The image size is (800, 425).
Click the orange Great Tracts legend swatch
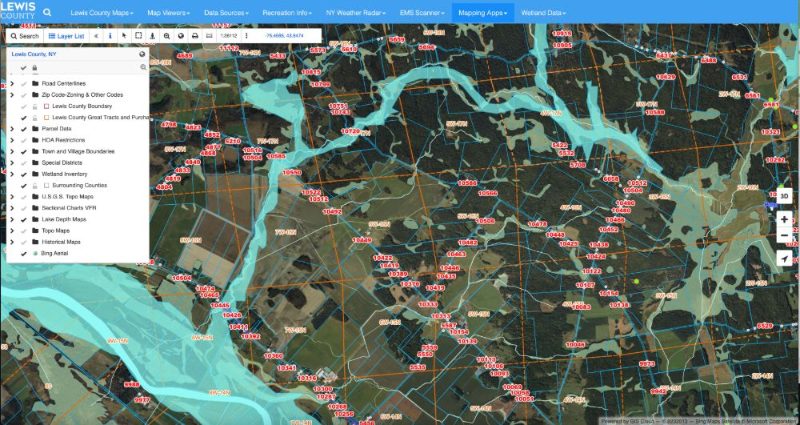coord(46,117)
